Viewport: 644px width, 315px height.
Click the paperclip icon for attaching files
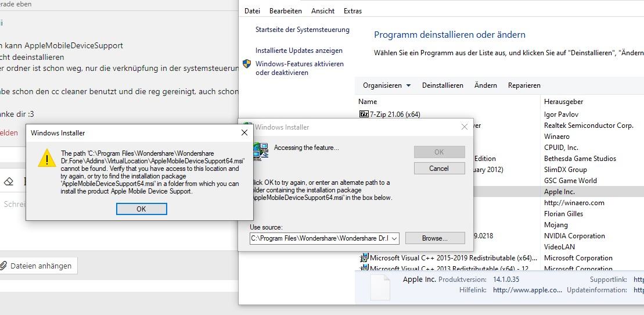tap(3, 266)
